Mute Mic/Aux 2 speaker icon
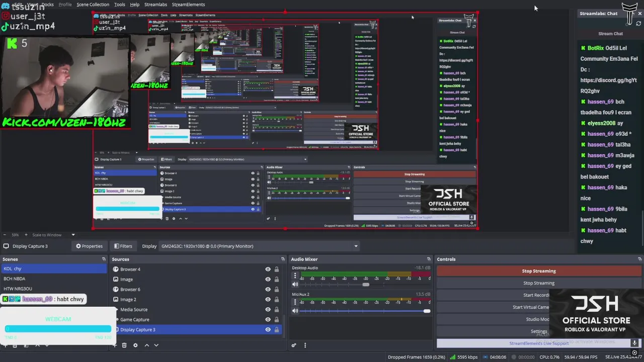This screenshot has width=644, height=362. click(295, 311)
